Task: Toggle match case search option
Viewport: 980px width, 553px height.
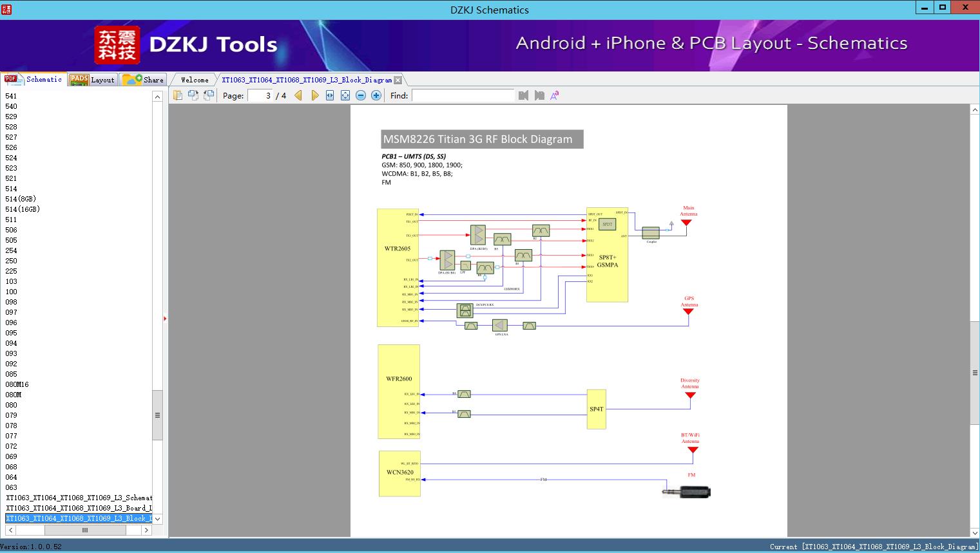Action: 555,95
